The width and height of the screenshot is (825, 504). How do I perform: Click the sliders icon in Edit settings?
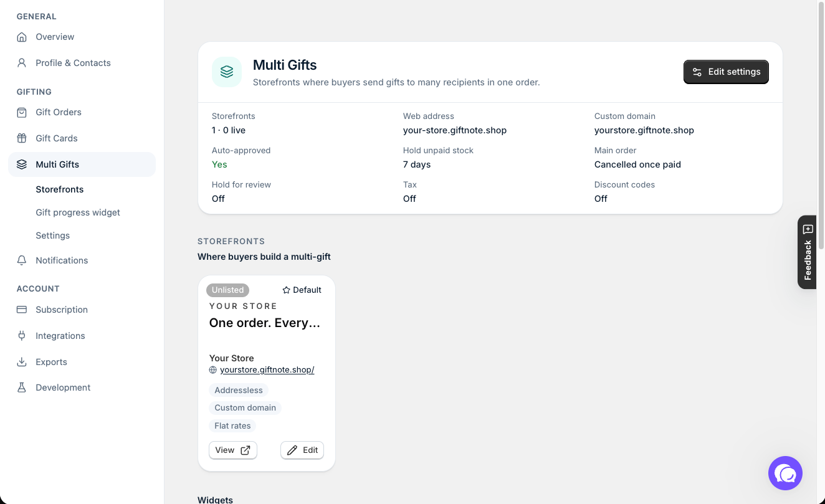[x=697, y=72]
